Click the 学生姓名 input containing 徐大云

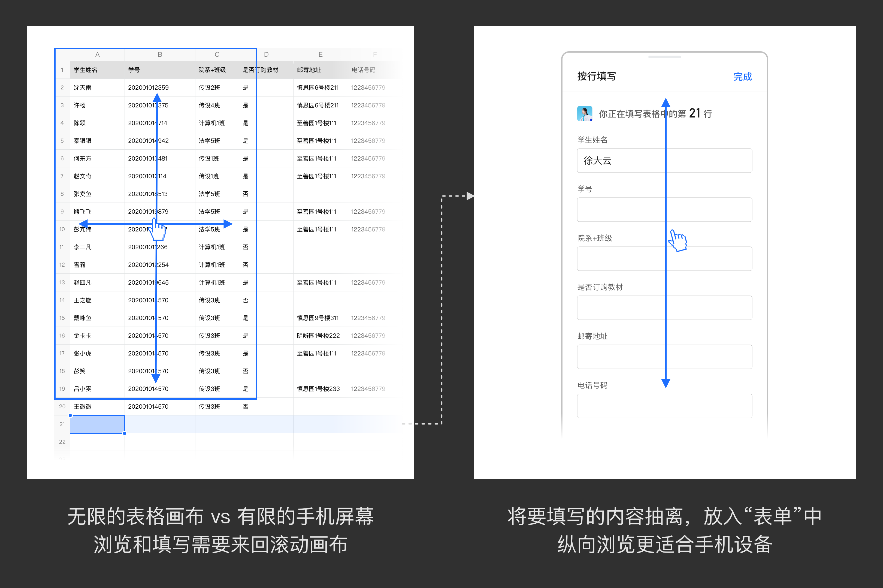(x=664, y=161)
